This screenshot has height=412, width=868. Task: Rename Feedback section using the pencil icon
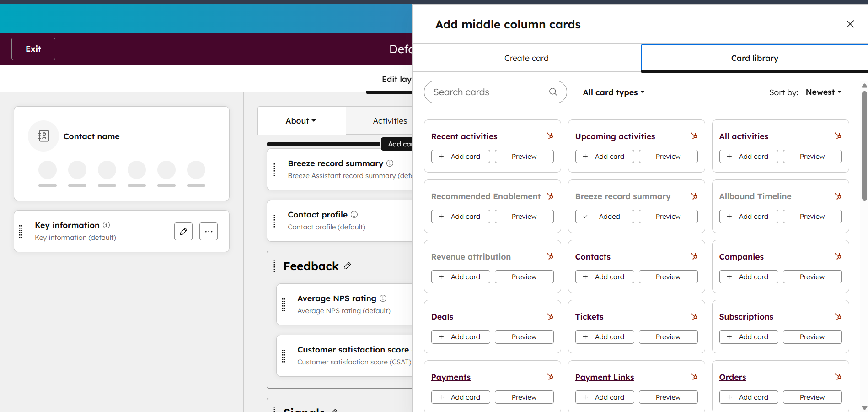click(x=348, y=266)
